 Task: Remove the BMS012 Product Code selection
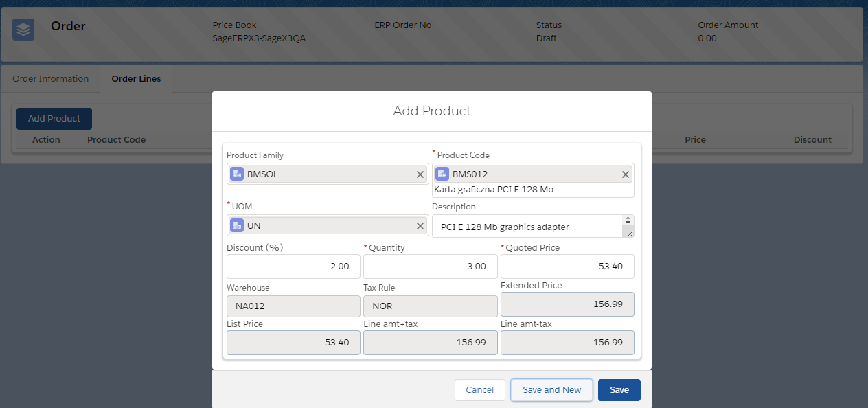626,174
